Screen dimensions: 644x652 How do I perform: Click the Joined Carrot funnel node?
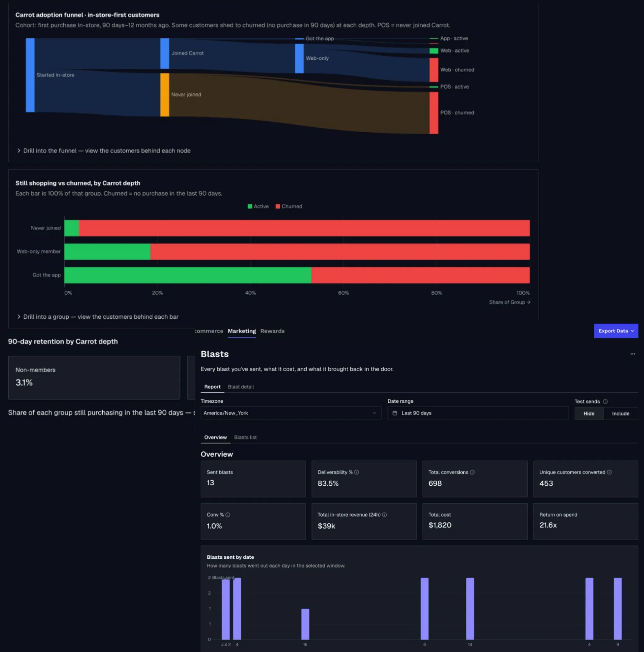click(165, 53)
